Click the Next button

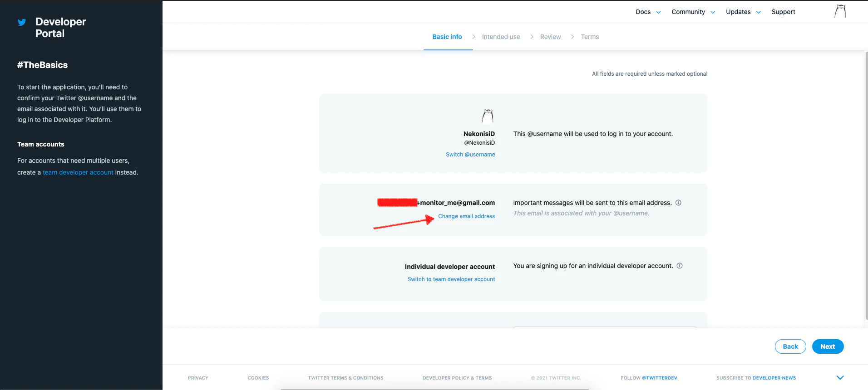(828, 346)
